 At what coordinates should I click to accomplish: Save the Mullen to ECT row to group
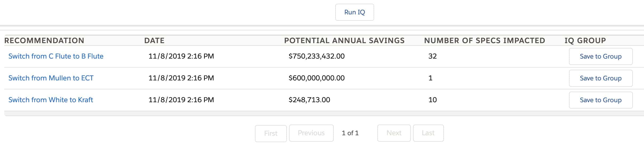click(x=601, y=78)
